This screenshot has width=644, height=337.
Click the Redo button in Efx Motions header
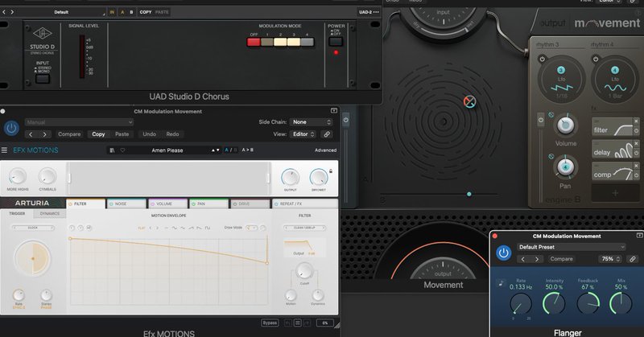tap(172, 134)
